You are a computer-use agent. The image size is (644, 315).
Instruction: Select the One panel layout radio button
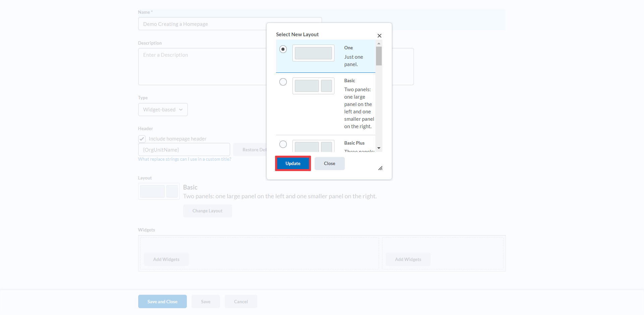click(x=283, y=49)
